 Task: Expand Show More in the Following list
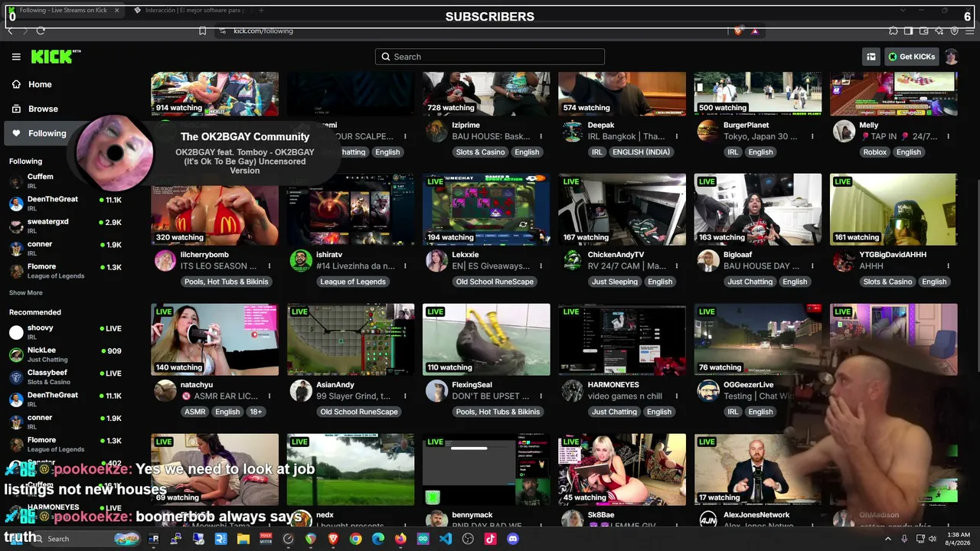tap(26, 292)
